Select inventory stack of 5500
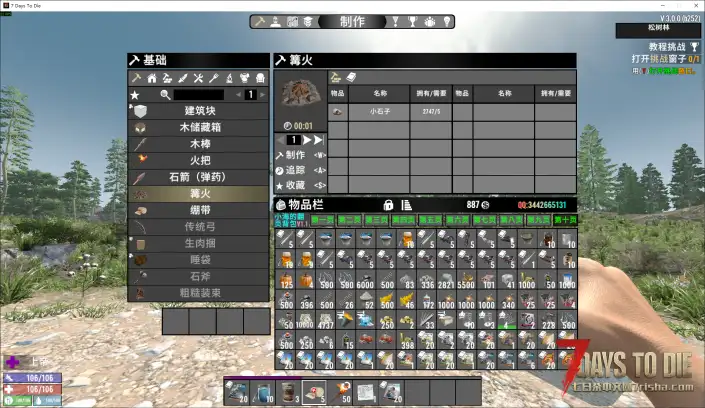The height and width of the screenshot is (408, 705). [x=466, y=280]
